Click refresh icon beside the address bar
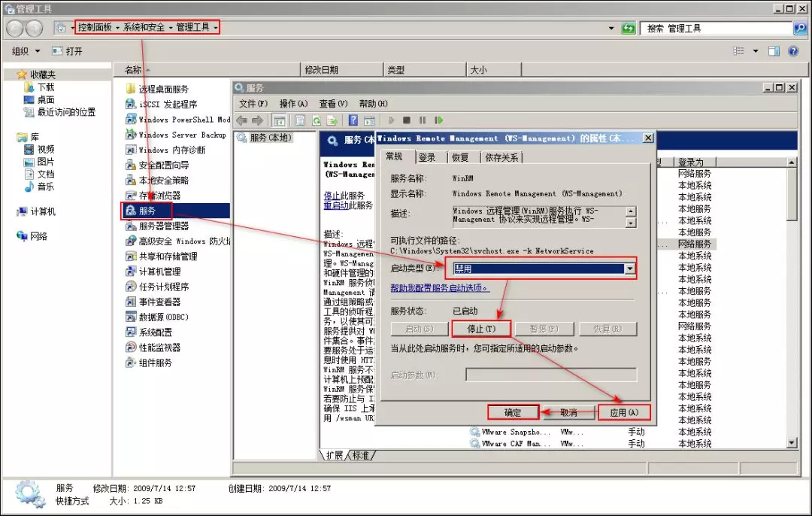812x516 pixels. click(629, 28)
